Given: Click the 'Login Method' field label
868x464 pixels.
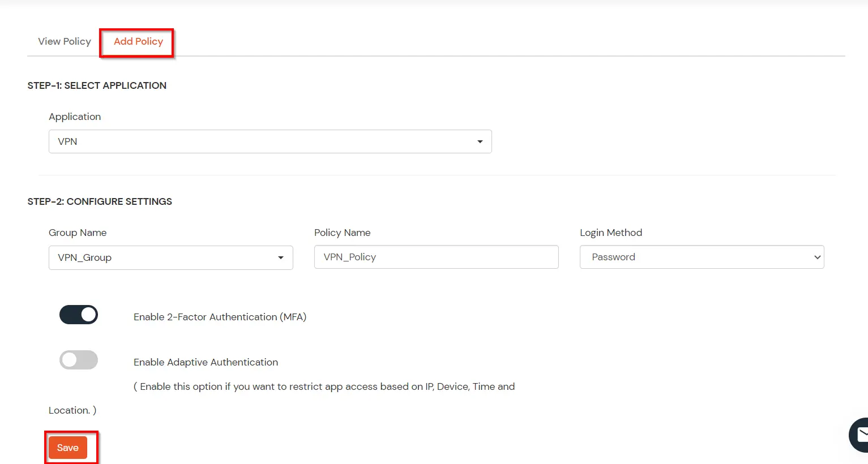Looking at the screenshot, I should coord(611,233).
